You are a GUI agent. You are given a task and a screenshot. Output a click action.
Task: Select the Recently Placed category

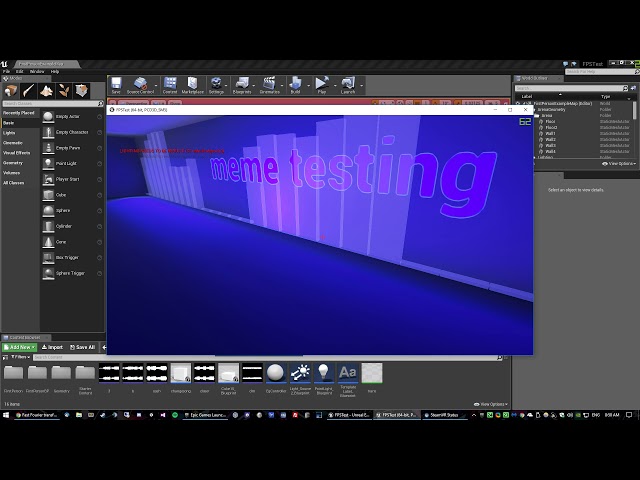pyautogui.click(x=20, y=113)
